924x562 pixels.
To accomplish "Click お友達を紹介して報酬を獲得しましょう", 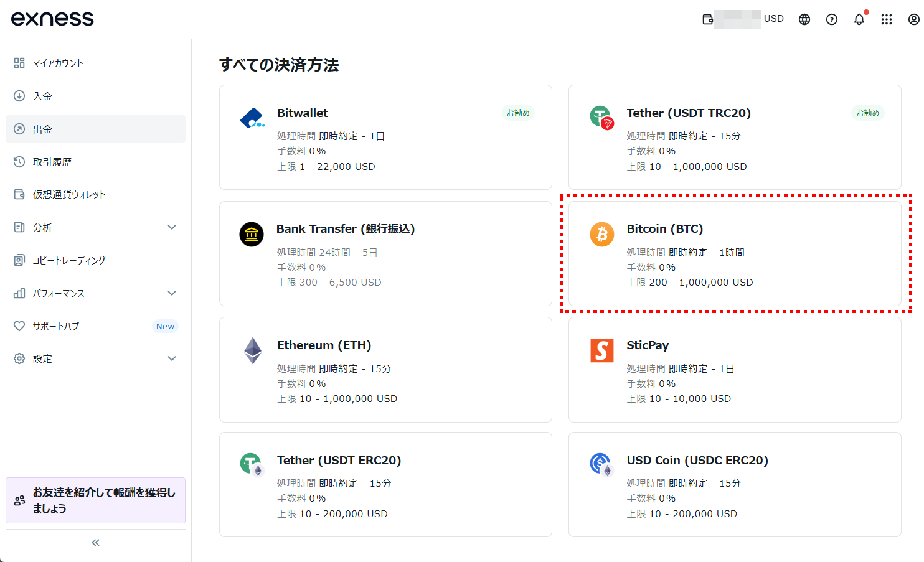I will (95, 500).
